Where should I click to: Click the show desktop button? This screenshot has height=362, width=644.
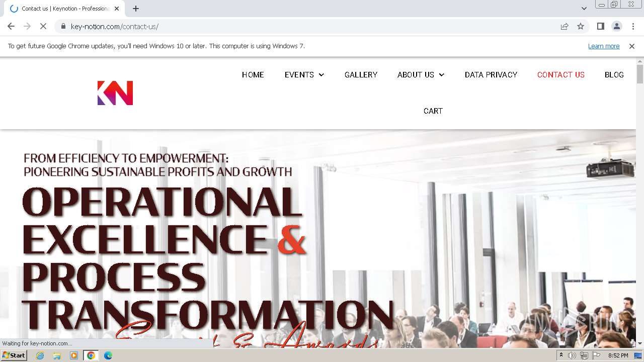click(639, 355)
